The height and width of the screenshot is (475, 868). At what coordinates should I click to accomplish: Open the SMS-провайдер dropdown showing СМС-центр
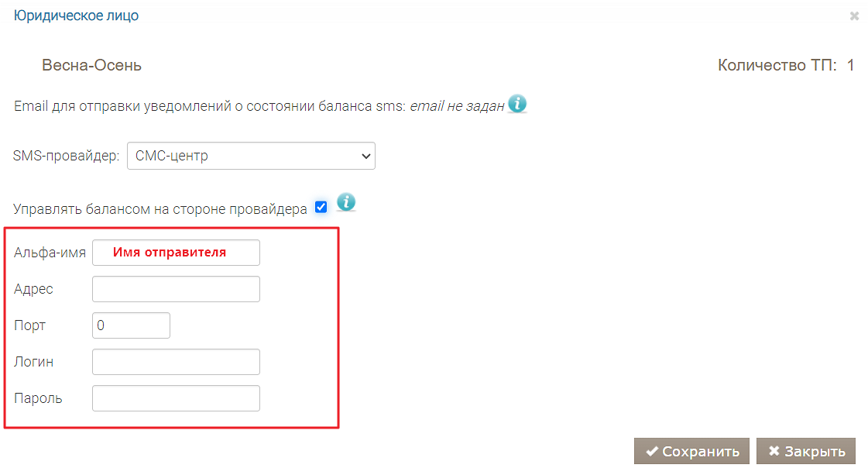pos(252,156)
